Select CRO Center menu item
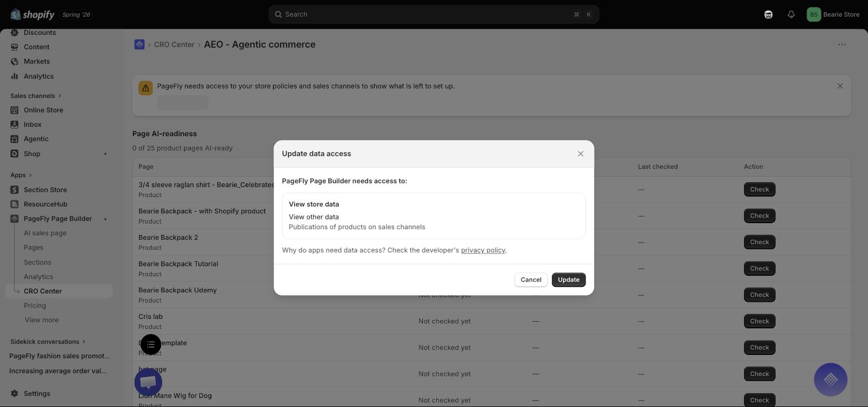Screen dimensions: 868x407 (x=59, y=291)
